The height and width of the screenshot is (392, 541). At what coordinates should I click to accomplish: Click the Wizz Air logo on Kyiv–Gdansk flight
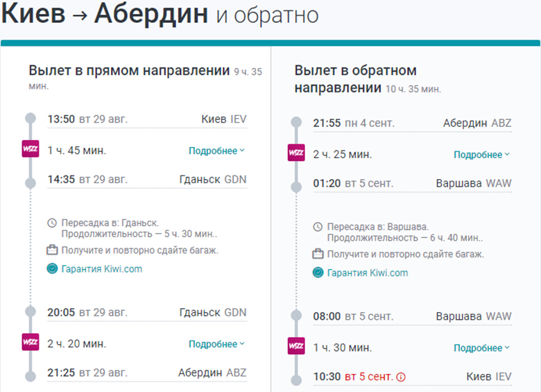(x=31, y=150)
